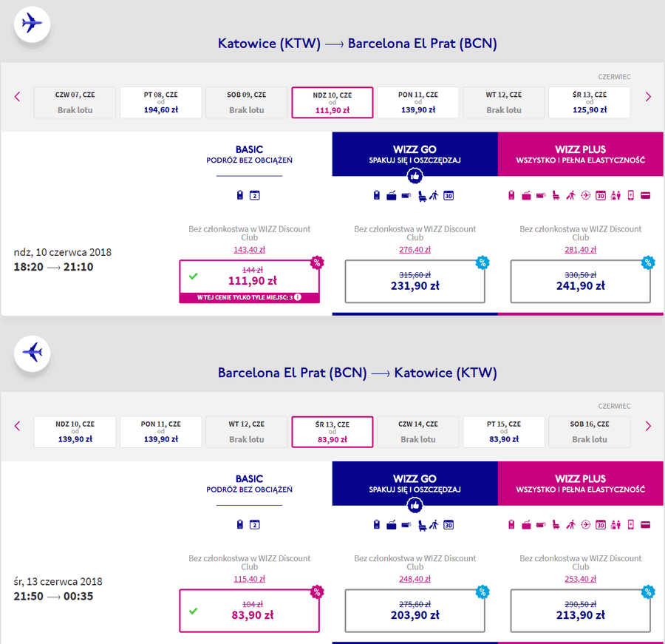Click info icon on remaining seats banner

point(298,297)
